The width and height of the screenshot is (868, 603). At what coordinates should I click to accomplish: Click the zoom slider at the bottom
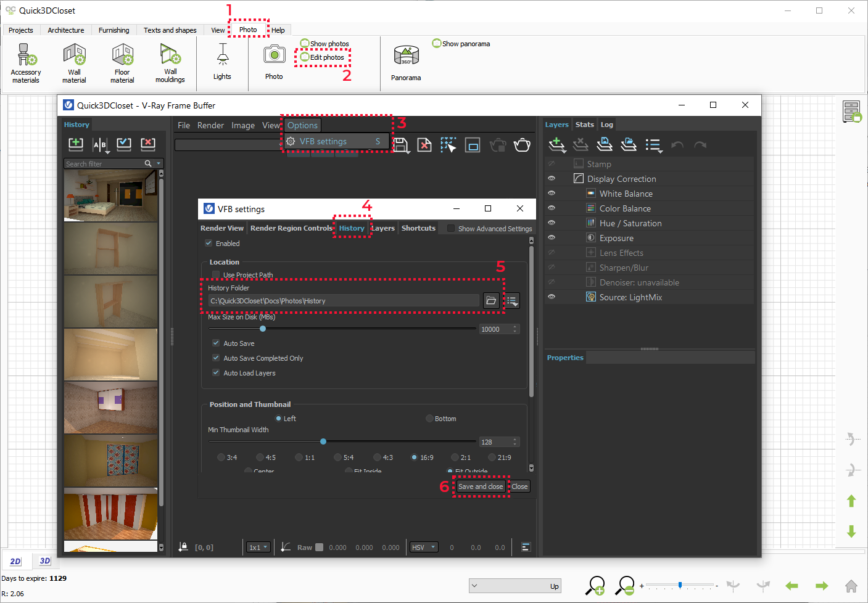click(680, 585)
